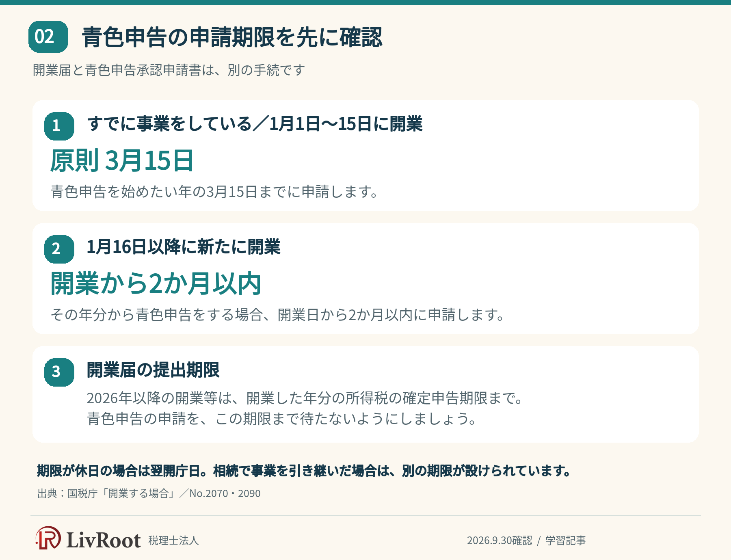Image resolution: width=731 pixels, height=560 pixels.
Task: Click the teal "02" section number badge
Action: click(48, 37)
